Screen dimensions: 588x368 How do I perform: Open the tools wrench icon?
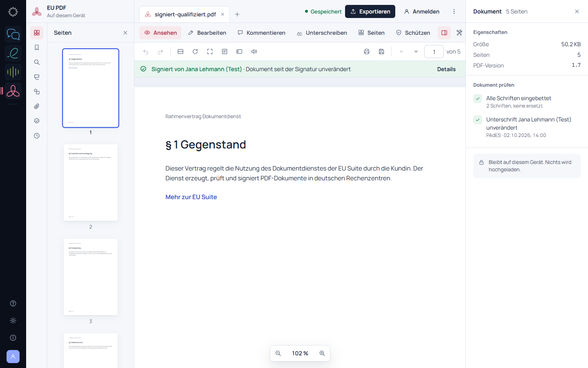point(459,33)
